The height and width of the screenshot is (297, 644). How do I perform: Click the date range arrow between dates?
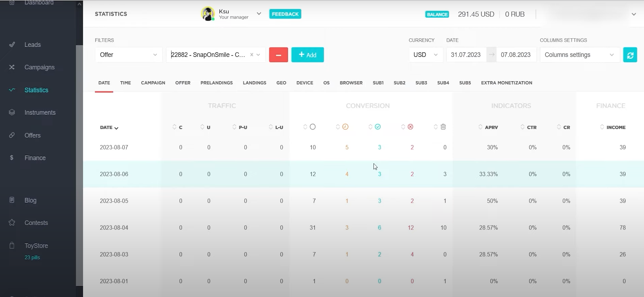(x=491, y=55)
